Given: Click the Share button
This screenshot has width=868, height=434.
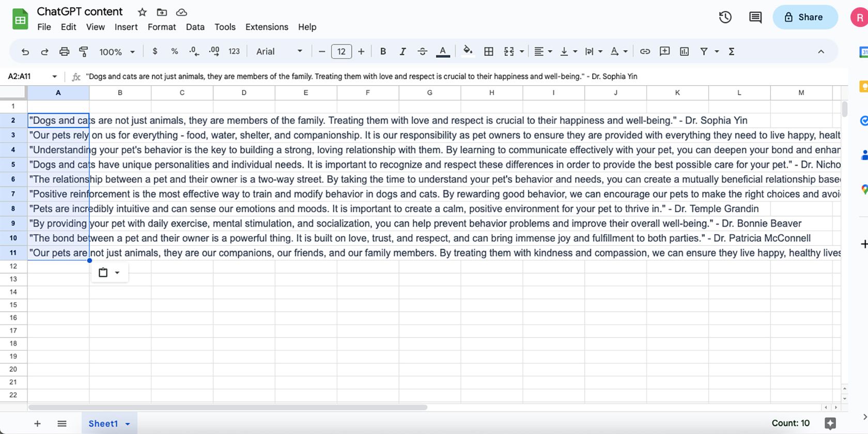Looking at the screenshot, I should (805, 17).
